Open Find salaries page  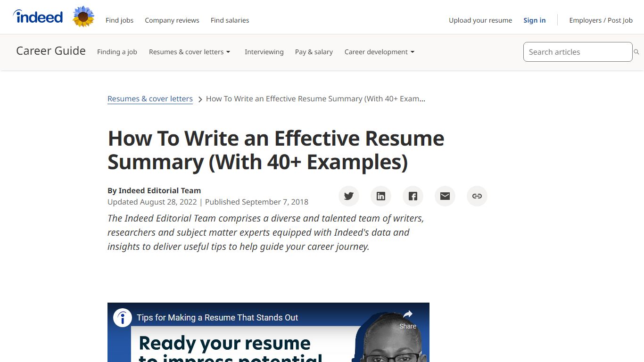pyautogui.click(x=230, y=20)
